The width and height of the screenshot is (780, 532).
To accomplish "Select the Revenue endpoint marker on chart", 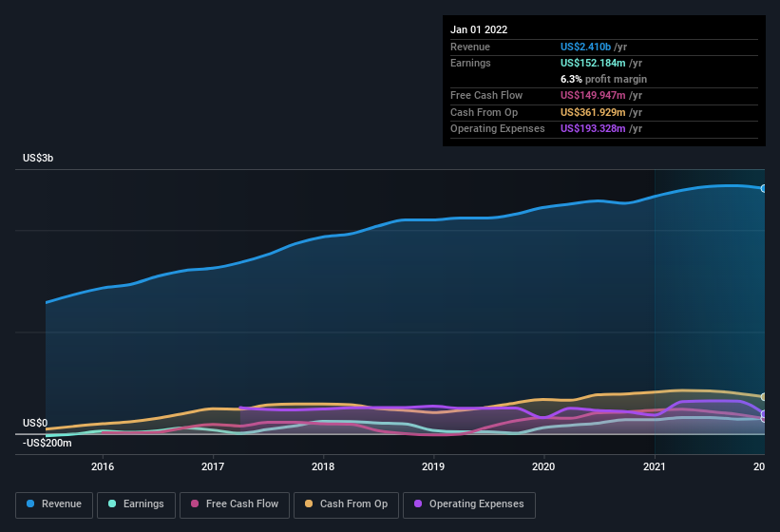I will click(x=764, y=188).
